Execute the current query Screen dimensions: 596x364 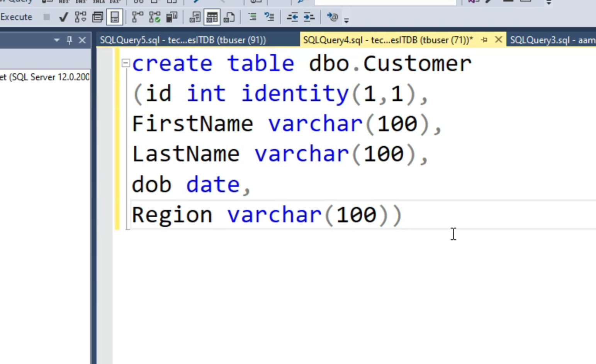[16, 17]
